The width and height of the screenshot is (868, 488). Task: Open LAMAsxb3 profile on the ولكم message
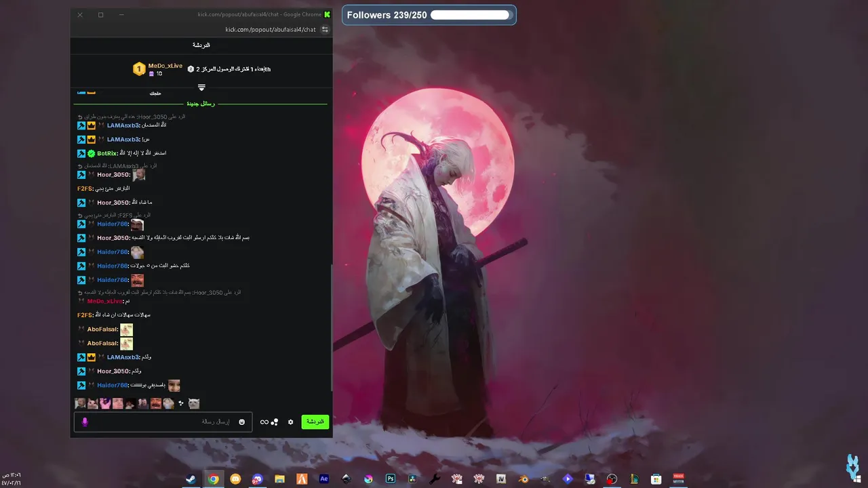123,357
